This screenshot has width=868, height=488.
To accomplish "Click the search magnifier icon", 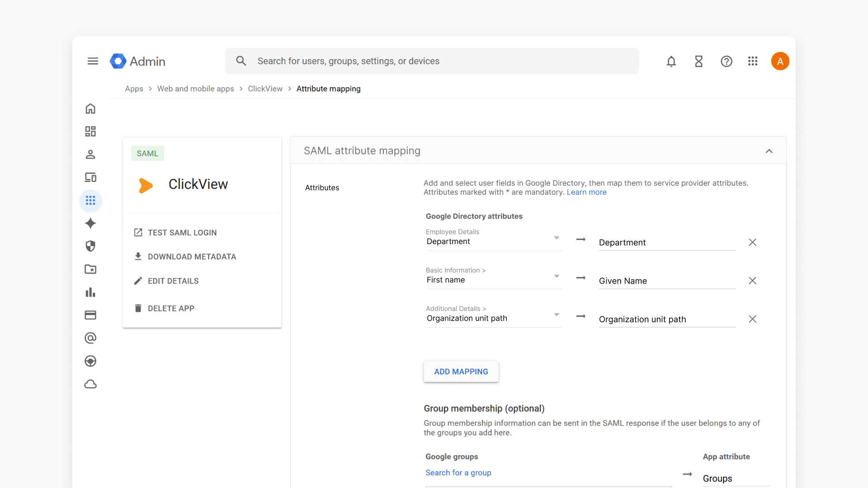I will (x=241, y=61).
